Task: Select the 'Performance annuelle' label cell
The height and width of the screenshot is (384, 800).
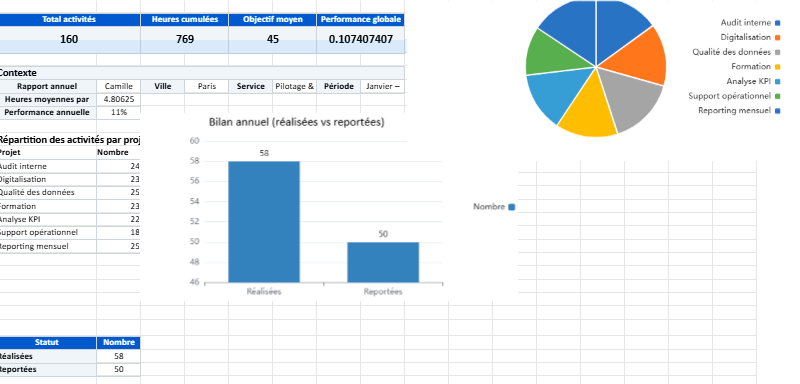Action: coord(47,112)
